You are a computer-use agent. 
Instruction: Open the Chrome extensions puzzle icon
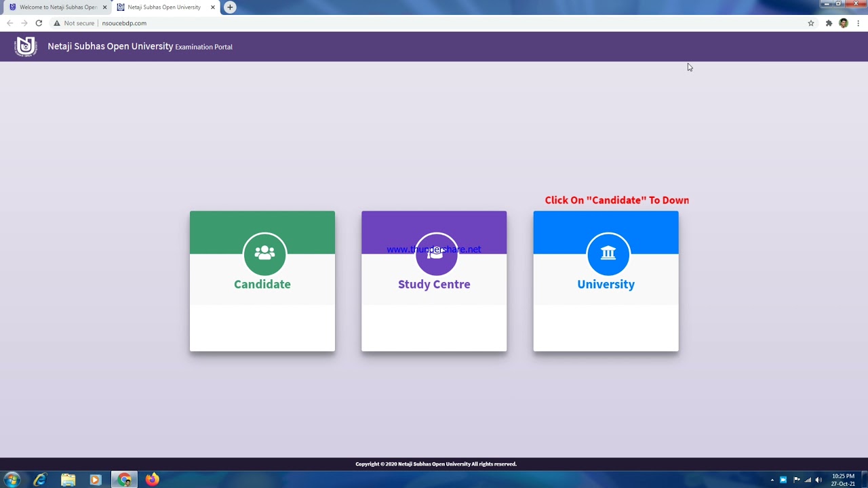829,23
